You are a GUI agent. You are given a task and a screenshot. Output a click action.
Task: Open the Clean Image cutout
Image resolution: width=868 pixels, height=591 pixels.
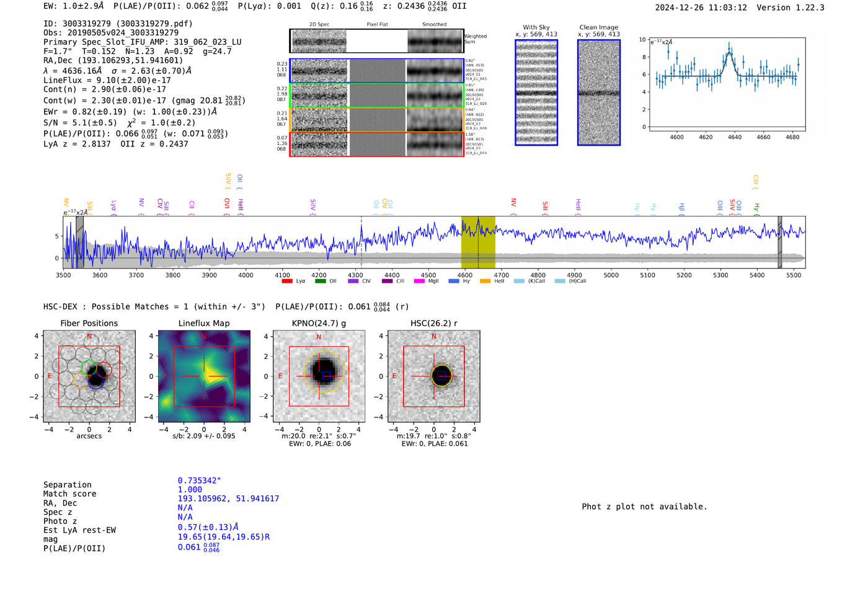pyautogui.click(x=598, y=92)
